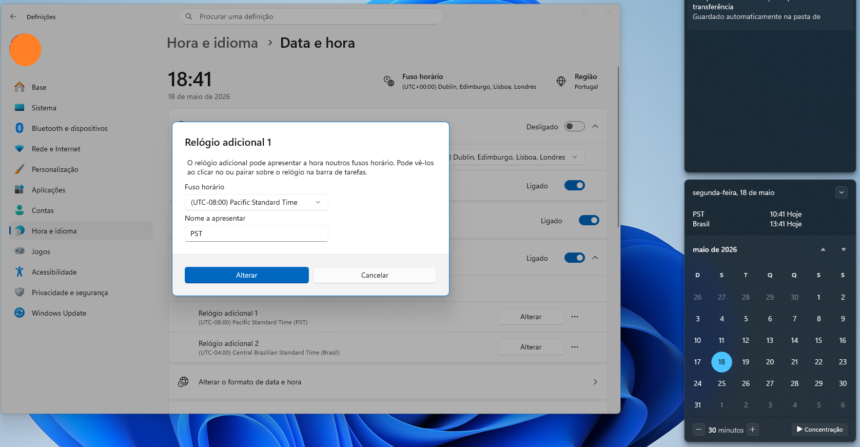
Task: Select the Windows Update icon
Action: click(x=19, y=313)
